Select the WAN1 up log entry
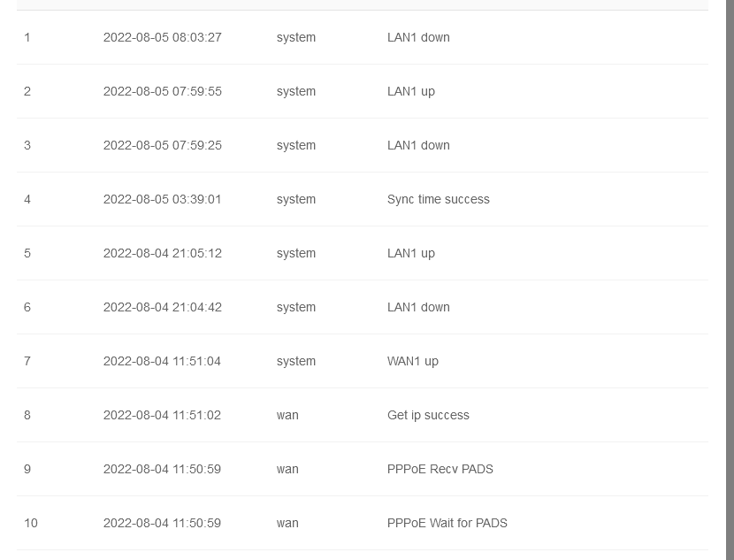734x560 pixels. coord(412,361)
